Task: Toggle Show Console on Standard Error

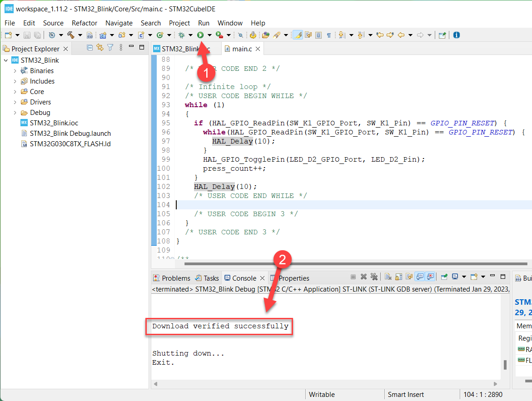Action: click(x=431, y=277)
